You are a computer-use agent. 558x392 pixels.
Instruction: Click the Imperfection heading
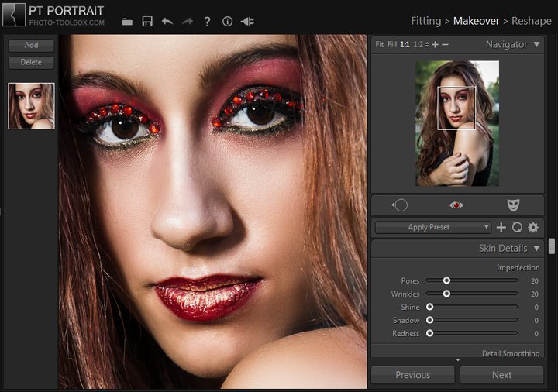(x=518, y=267)
